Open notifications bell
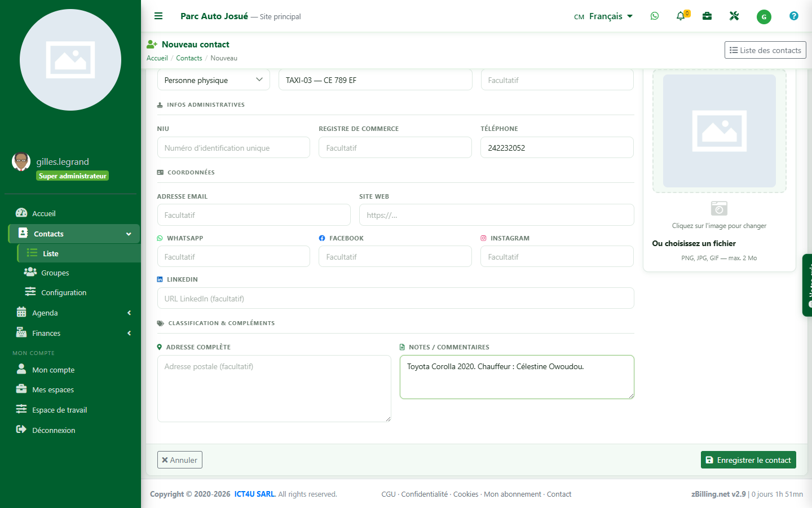Viewport: 812px width, 508px height. (681, 16)
